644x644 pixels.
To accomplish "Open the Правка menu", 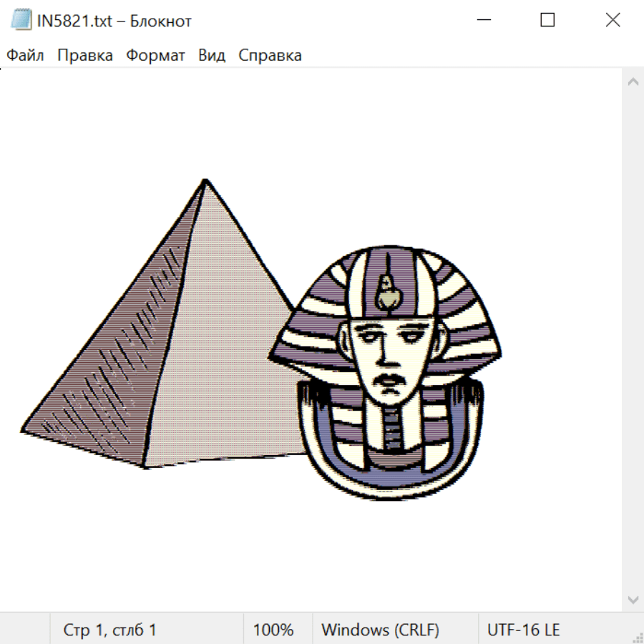I will click(x=84, y=55).
